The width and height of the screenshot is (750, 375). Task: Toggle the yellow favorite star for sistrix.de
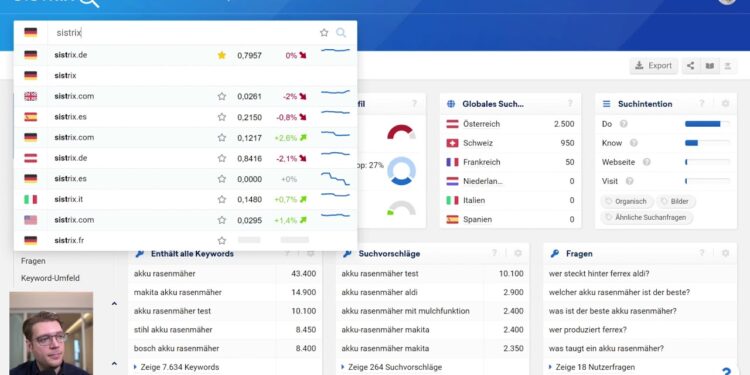tap(221, 55)
